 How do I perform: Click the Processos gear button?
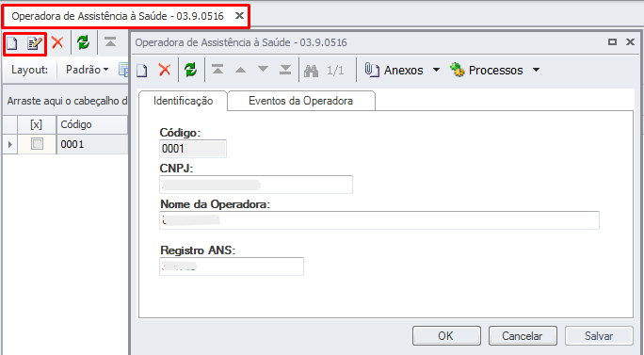pos(486,71)
